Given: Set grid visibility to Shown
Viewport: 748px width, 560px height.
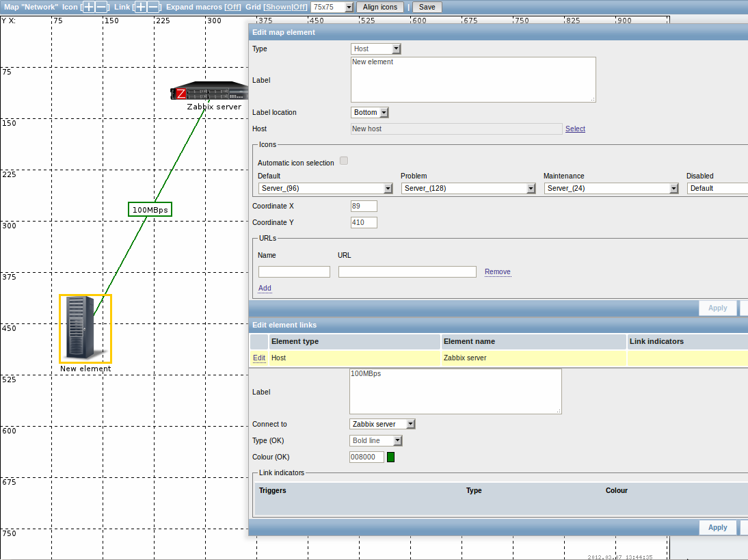Looking at the screenshot, I should pyautogui.click(x=278, y=7).
